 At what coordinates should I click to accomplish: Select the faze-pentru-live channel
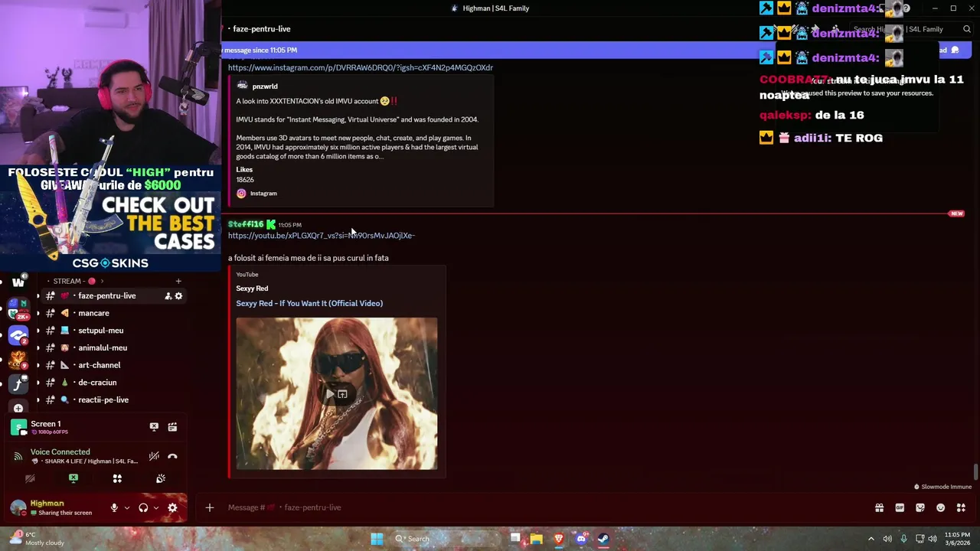(107, 296)
